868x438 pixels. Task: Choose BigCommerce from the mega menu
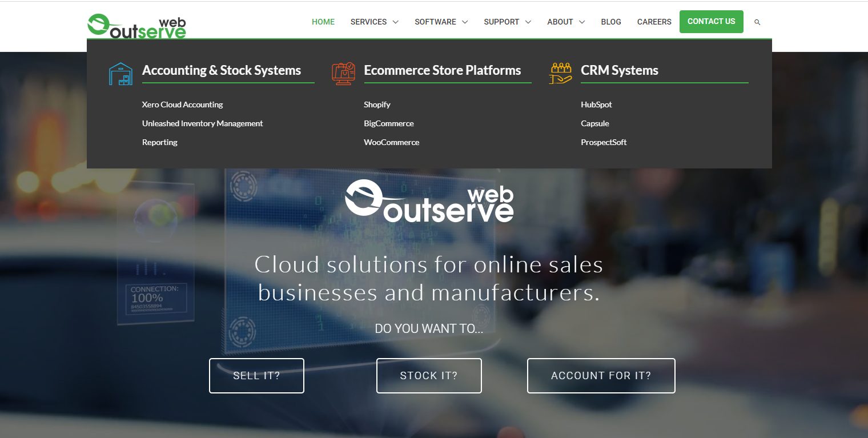point(389,123)
